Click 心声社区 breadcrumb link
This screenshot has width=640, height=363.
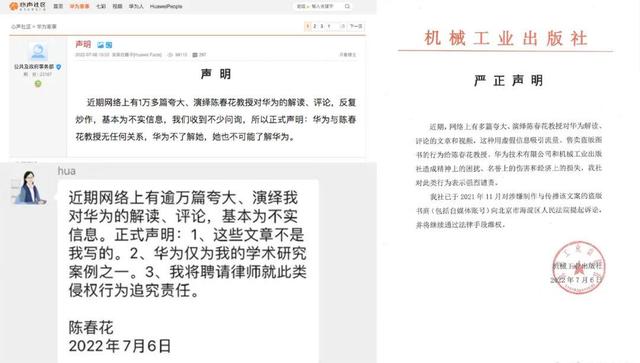20,27
